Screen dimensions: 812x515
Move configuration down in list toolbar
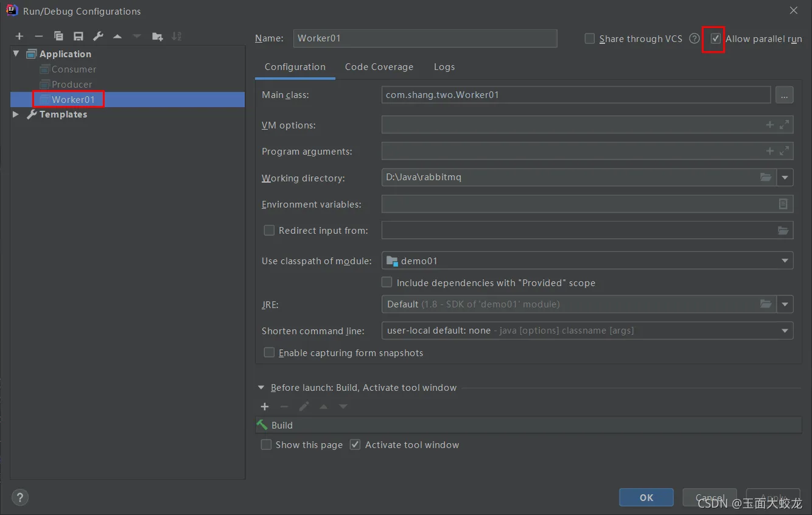(x=137, y=37)
